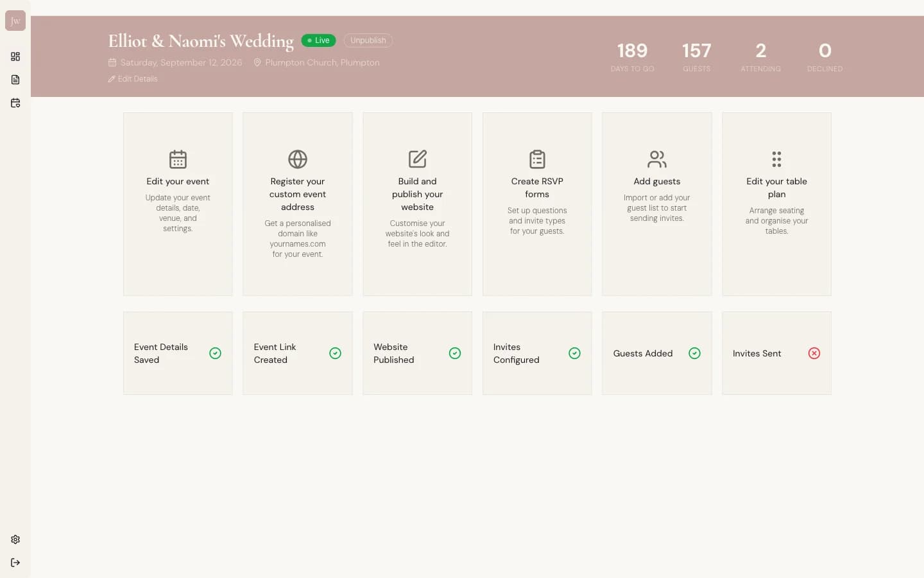Click the green Live status badge
924x578 pixels.
pos(318,40)
